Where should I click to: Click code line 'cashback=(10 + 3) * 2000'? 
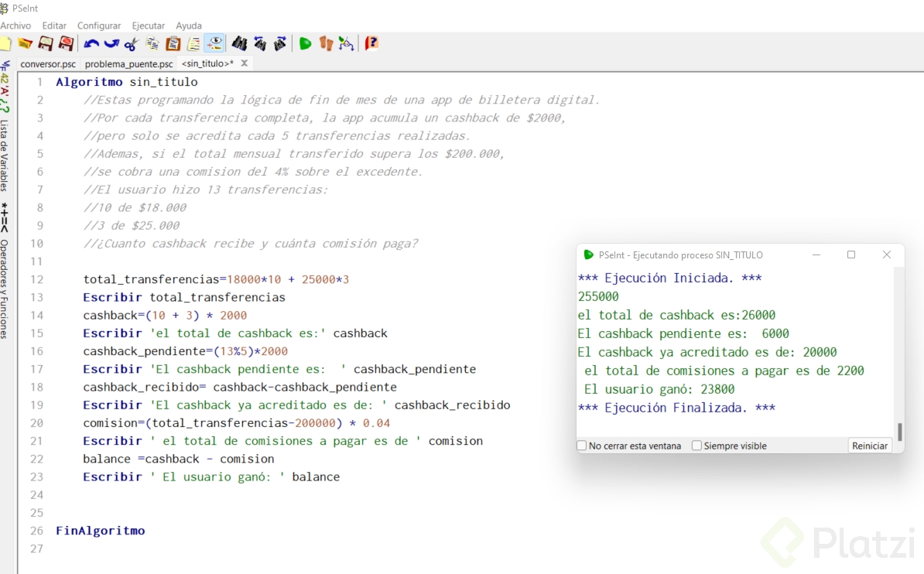tap(165, 316)
